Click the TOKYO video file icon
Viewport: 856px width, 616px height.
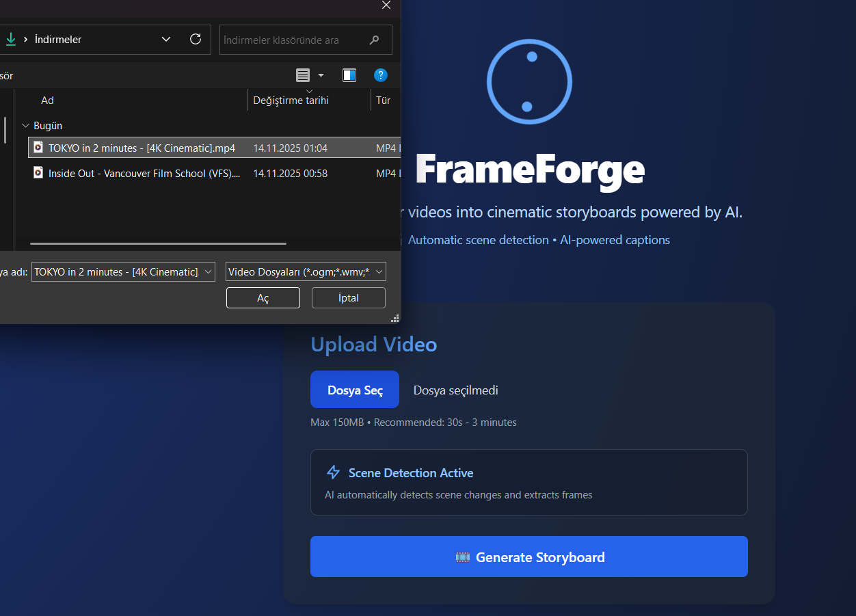click(38, 147)
